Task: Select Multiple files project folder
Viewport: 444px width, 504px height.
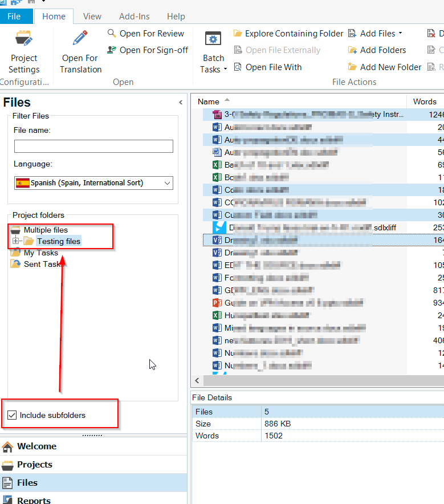Action: pos(46,230)
